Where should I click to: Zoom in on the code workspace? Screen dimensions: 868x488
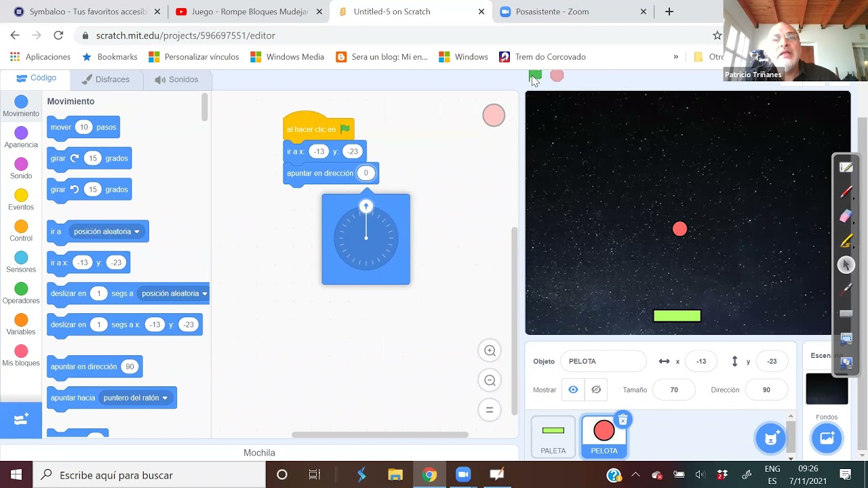(x=490, y=350)
